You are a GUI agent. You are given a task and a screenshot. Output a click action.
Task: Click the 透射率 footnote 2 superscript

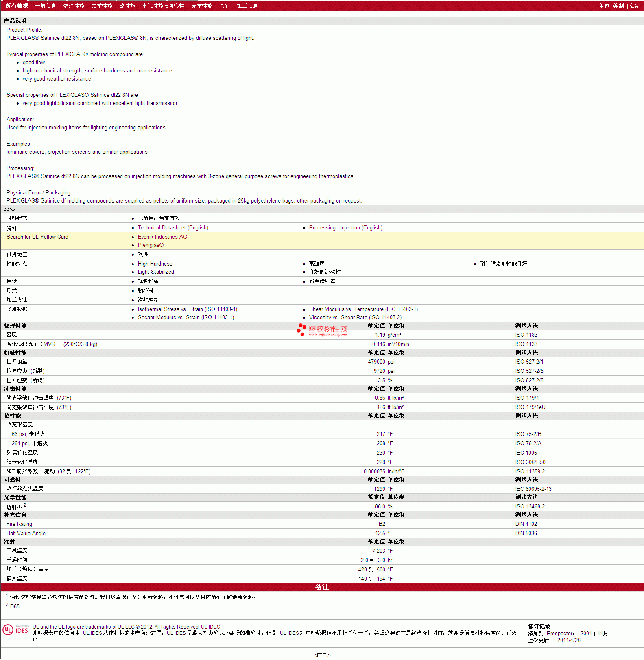pyautogui.click(x=25, y=505)
